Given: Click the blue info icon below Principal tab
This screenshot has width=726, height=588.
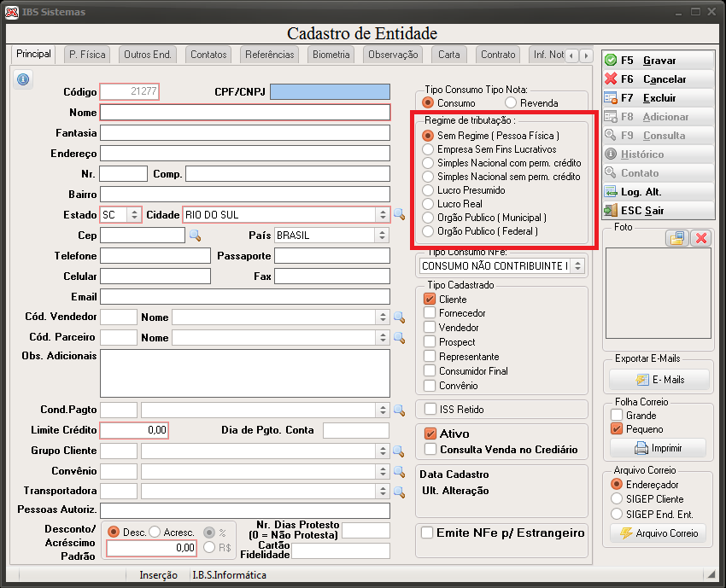Looking at the screenshot, I should 23,79.
